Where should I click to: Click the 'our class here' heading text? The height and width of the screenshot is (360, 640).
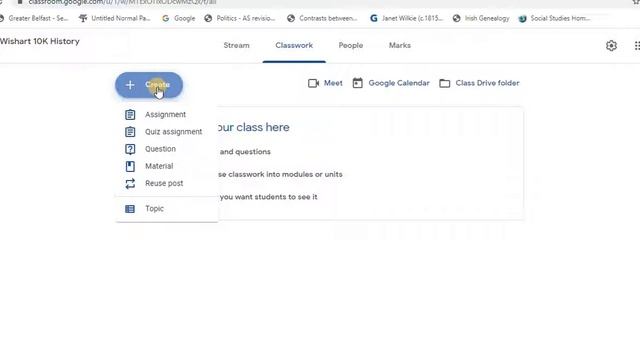[x=253, y=127]
